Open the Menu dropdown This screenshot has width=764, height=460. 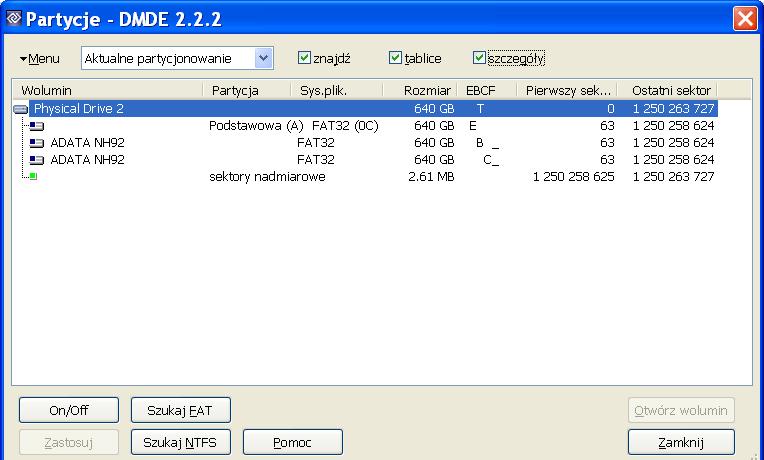coord(40,59)
